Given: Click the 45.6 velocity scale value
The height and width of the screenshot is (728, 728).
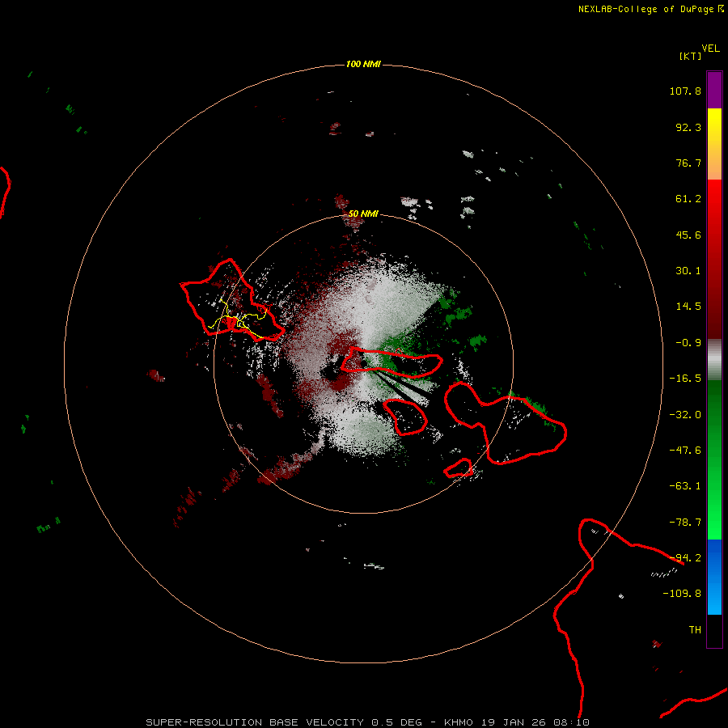Looking at the screenshot, I should [x=688, y=235].
